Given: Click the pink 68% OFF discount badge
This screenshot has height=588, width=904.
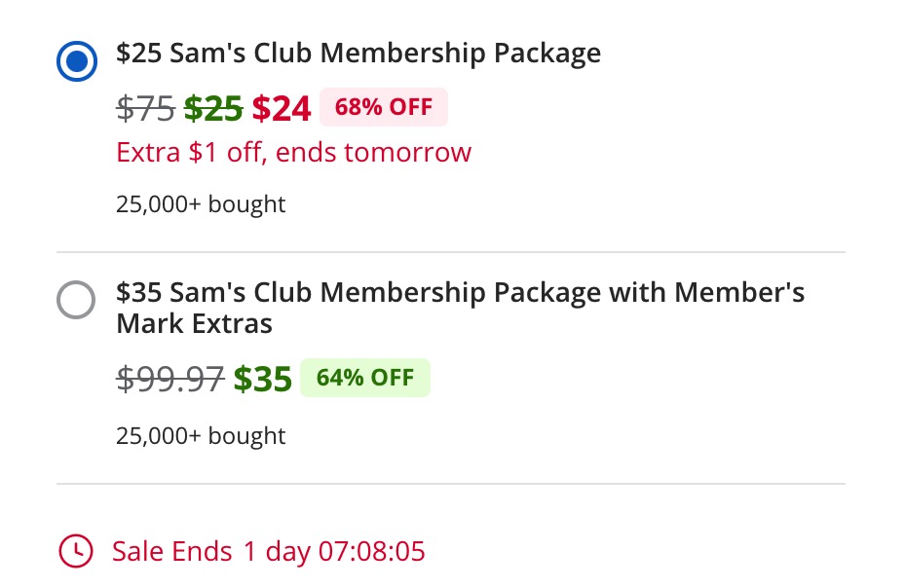Looking at the screenshot, I should pyautogui.click(x=383, y=107).
